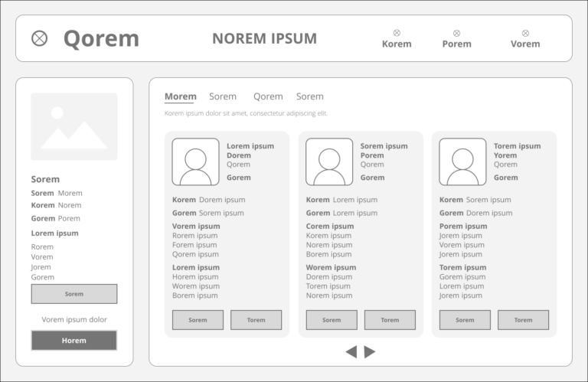Click the Worem ipsum section heading
Viewport: 588px width, 382px height.
(331, 267)
